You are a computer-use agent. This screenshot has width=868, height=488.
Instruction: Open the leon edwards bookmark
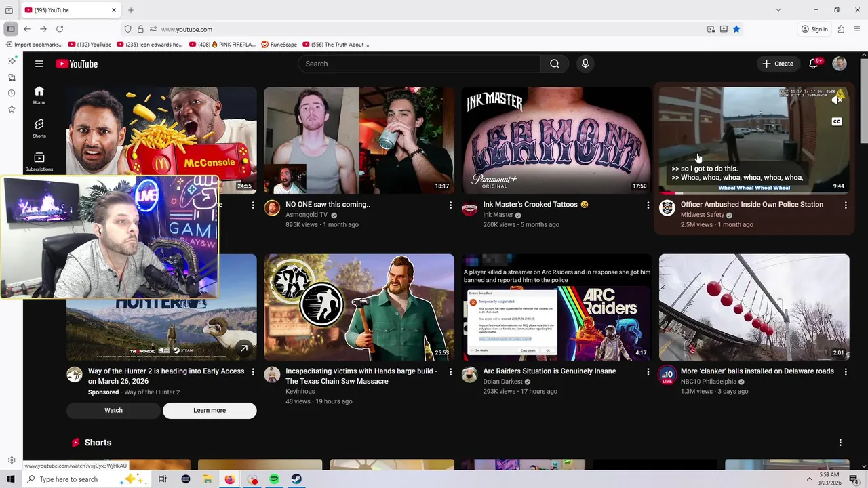[150, 45]
